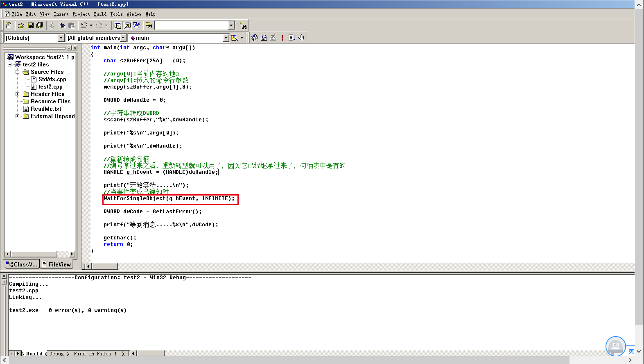Viewport: 644px width, 364px height.
Task: Click the WizardBar actions wand icon
Action: click(x=234, y=38)
